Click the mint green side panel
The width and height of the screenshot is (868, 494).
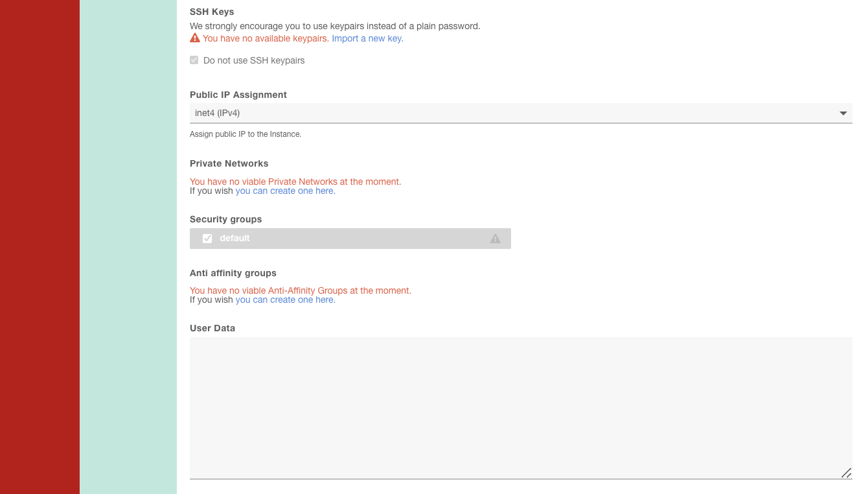point(128,247)
